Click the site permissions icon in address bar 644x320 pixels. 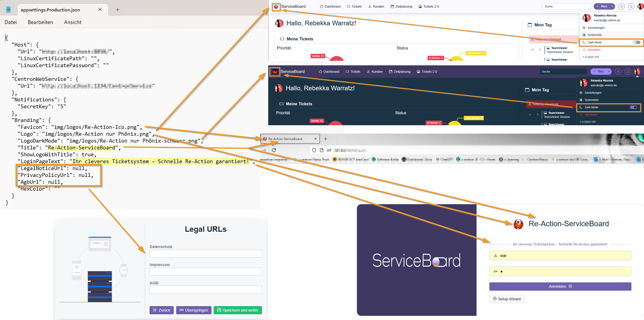(329, 150)
